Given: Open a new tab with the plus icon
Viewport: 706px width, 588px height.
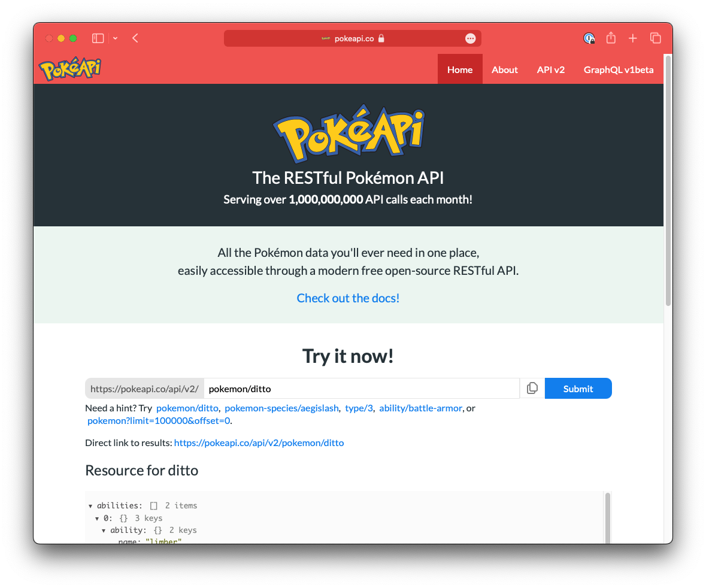Looking at the screenshot, I should pos(632,38).
